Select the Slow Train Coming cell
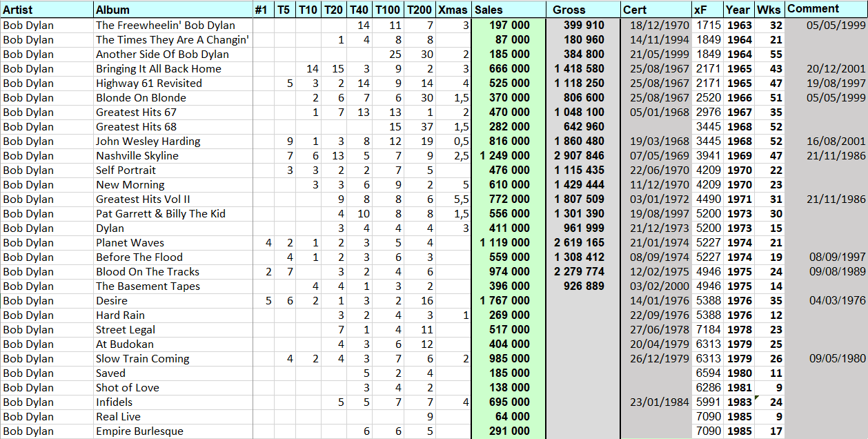868x439 pixels. [x=173, y=359]
